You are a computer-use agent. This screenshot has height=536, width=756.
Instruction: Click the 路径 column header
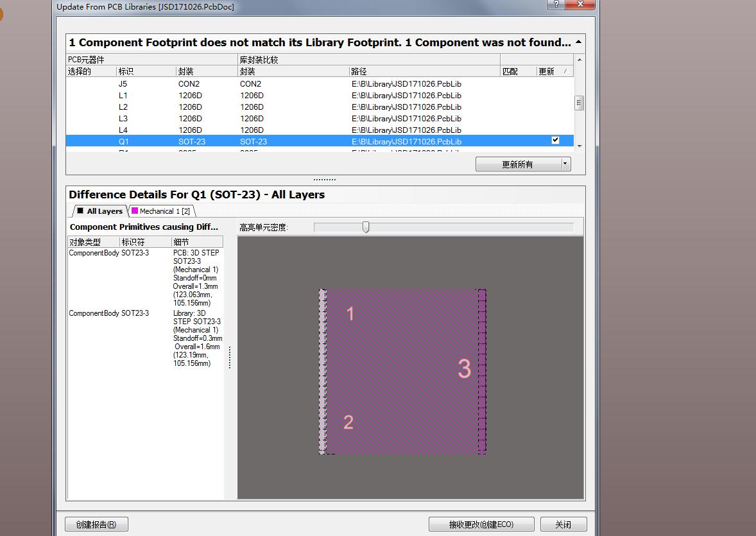click(x=425, y=71)
